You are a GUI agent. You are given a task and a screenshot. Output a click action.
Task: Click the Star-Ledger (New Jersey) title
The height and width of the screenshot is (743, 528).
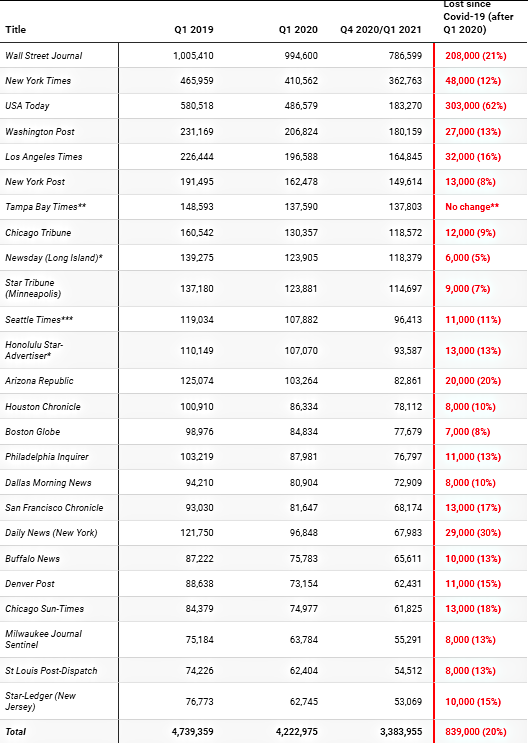[41, 701]
